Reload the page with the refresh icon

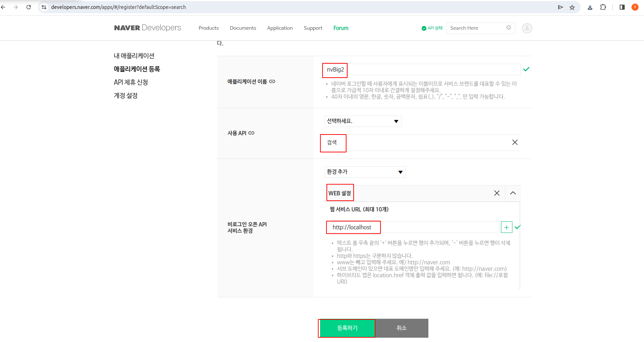(29, 7)
